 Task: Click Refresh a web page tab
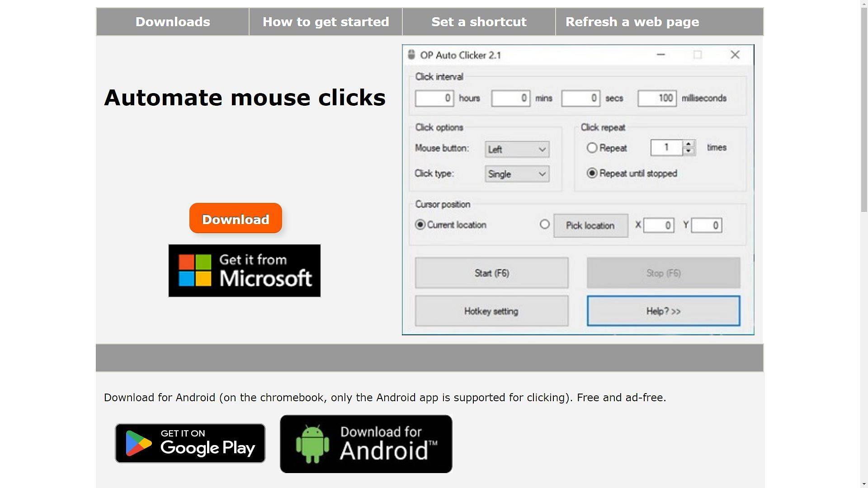(632, 21)
